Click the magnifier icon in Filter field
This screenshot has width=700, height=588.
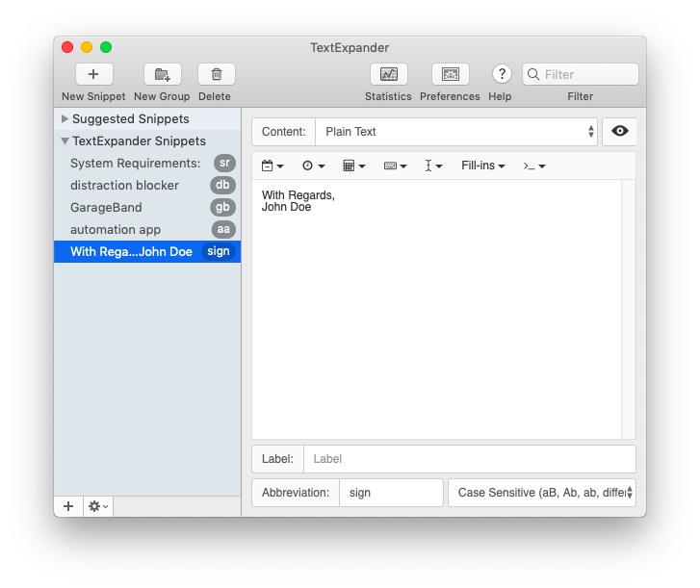[533, 74]
